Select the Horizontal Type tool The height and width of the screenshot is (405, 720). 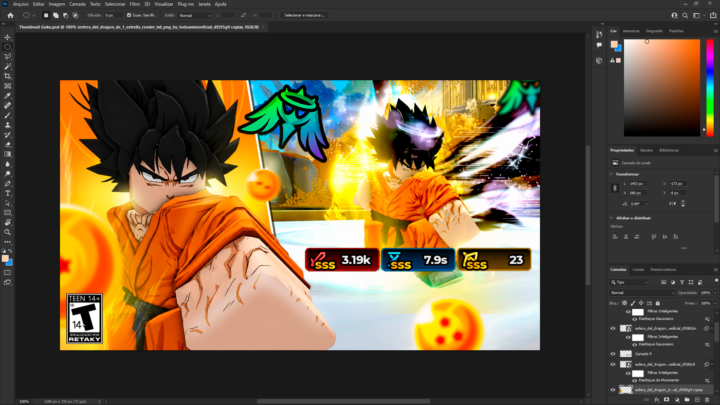(7, 193)
